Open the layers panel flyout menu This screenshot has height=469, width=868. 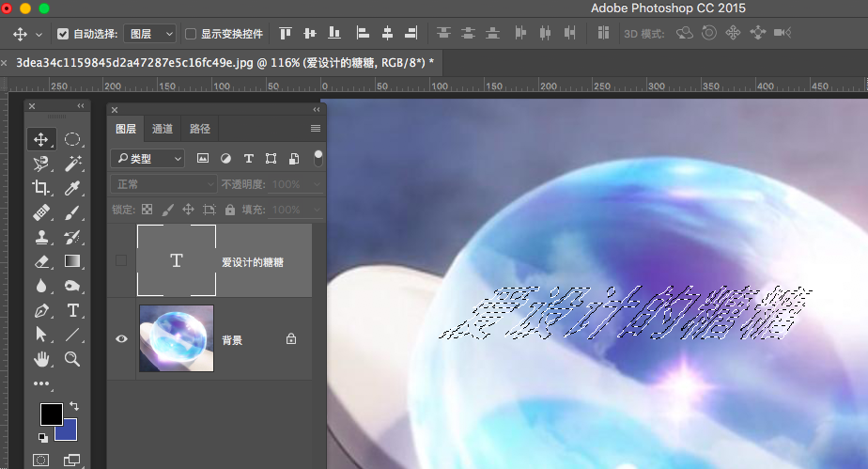coord(316,129)
